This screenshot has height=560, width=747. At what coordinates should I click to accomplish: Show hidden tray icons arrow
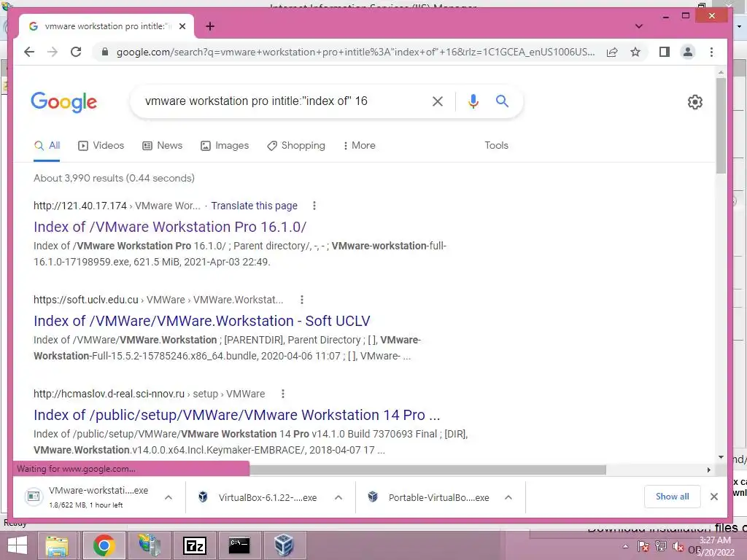(625, 547)
